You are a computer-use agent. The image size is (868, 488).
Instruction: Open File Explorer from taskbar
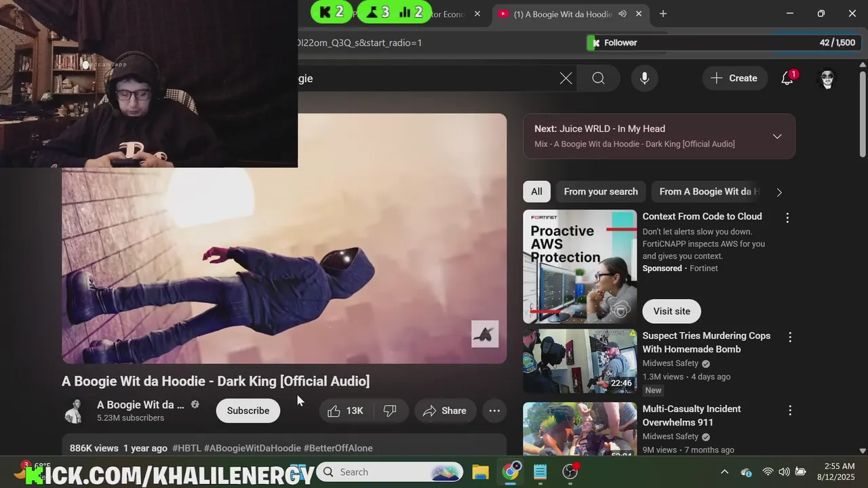point(480,472)
